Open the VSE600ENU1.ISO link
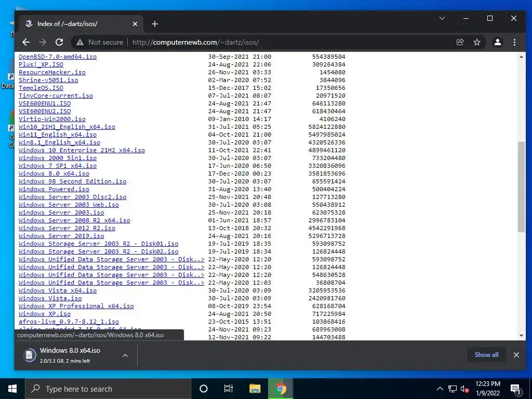532x399 pixels. pos(45,103)
